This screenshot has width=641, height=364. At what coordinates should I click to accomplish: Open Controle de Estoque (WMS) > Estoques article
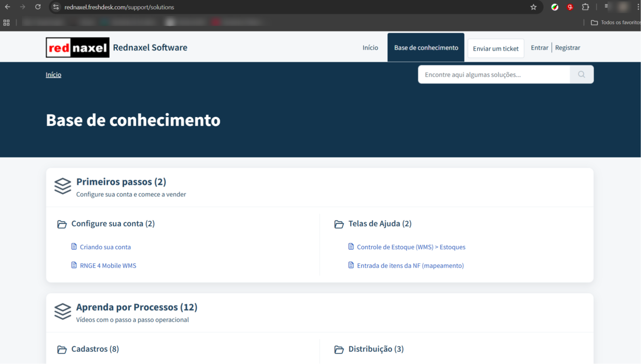411,247
